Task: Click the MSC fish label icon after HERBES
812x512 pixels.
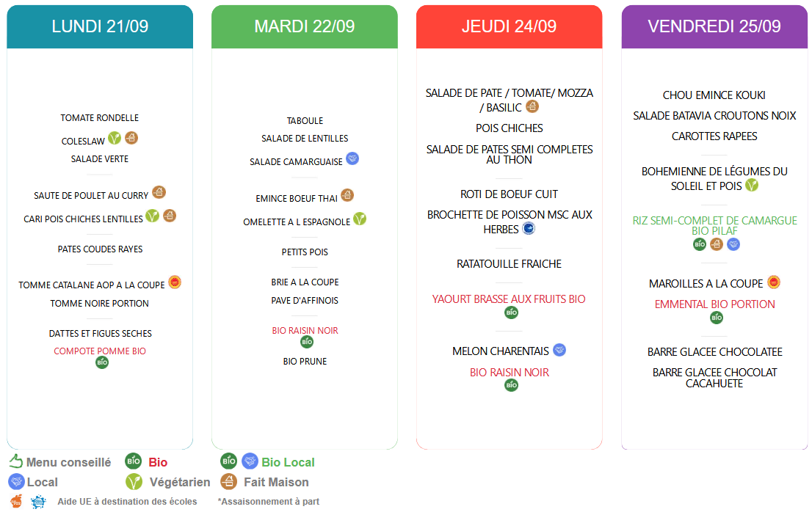Action: pyautogui.click(x=529, y=228)
